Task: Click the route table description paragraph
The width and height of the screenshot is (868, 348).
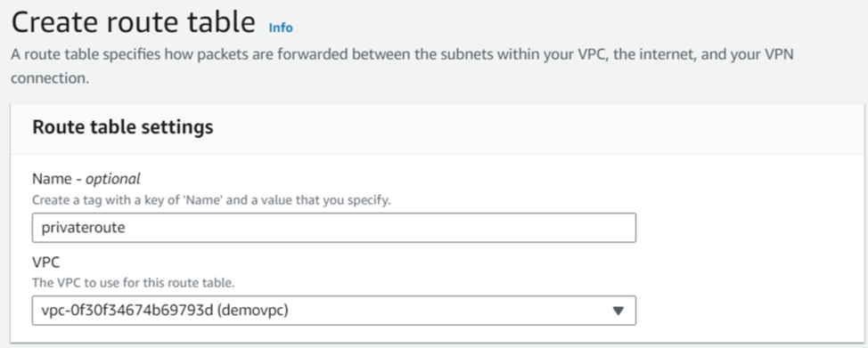Action: click(403, 67)
